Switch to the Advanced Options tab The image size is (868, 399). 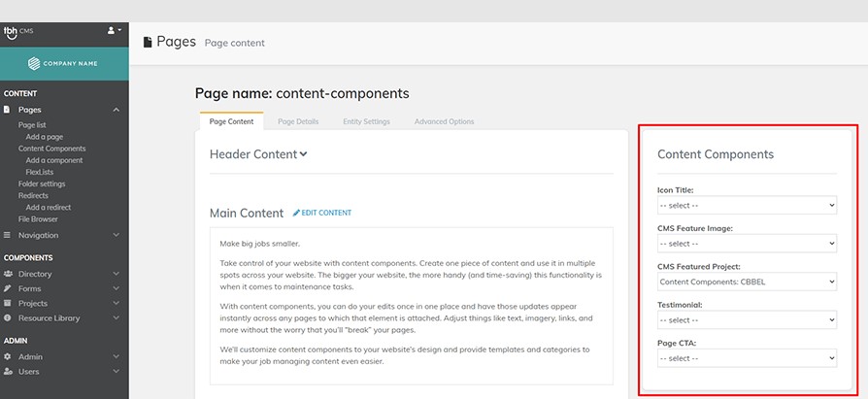(444, 121)
